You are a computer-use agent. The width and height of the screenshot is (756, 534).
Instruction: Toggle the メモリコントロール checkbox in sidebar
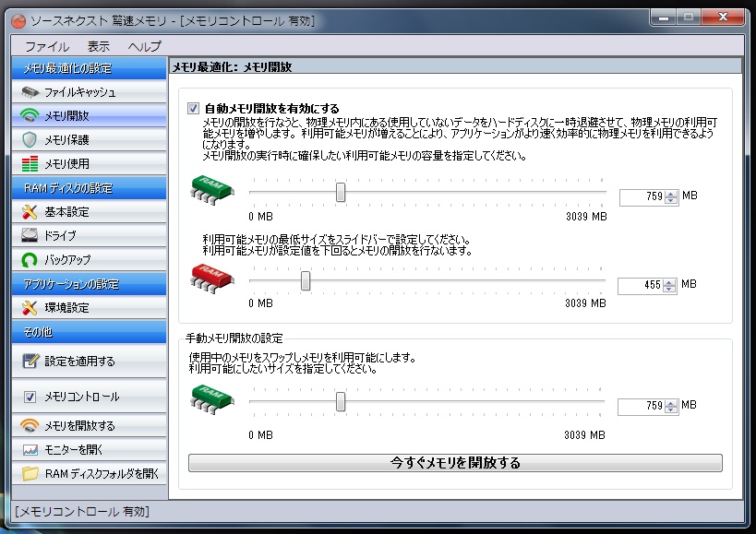tap(30, 397)
